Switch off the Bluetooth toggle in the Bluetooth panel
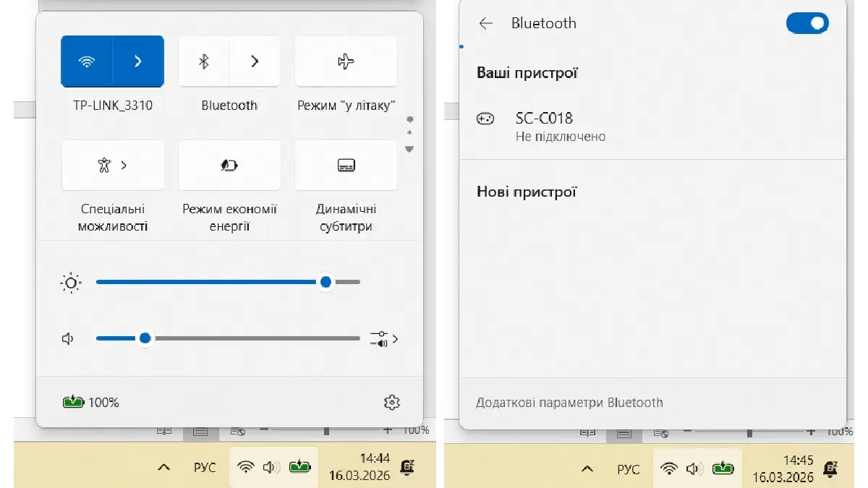 (807, 23)
